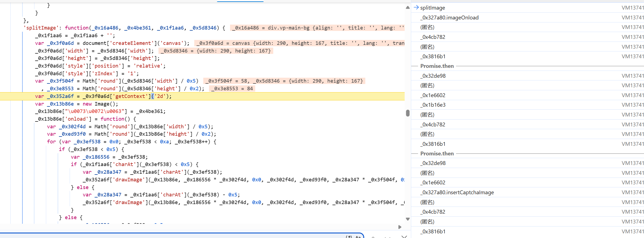Image resolution: width=644 pixels, height=238 pixels.
Task: Select the _0x327a80.insertCaptchaImage call stack frame
Action: [527, 192]
